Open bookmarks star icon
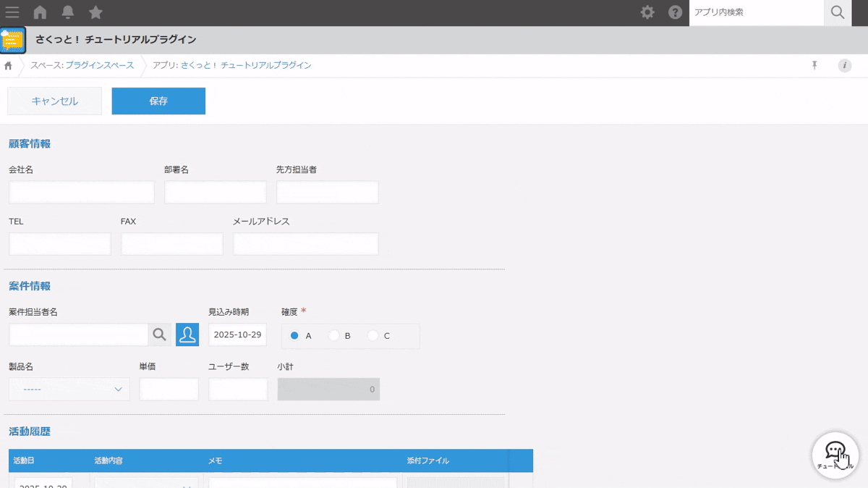This screenshot has height=488, width=868. 95,12
